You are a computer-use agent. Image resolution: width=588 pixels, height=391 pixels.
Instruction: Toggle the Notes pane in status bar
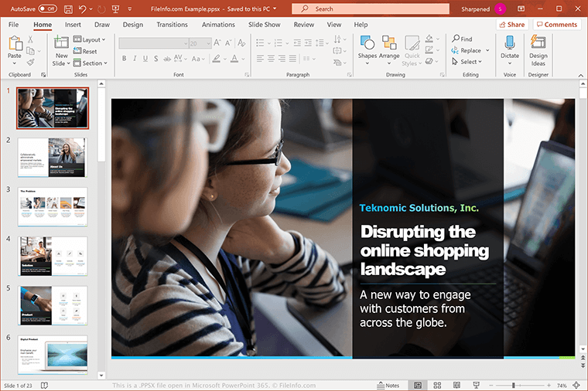click(x=388, y=386)
